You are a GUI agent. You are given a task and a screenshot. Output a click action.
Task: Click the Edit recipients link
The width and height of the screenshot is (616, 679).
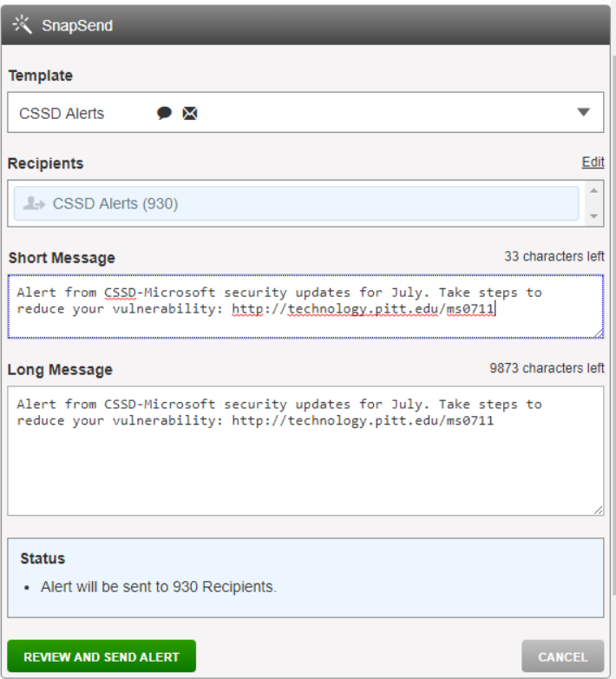(593, 162)
